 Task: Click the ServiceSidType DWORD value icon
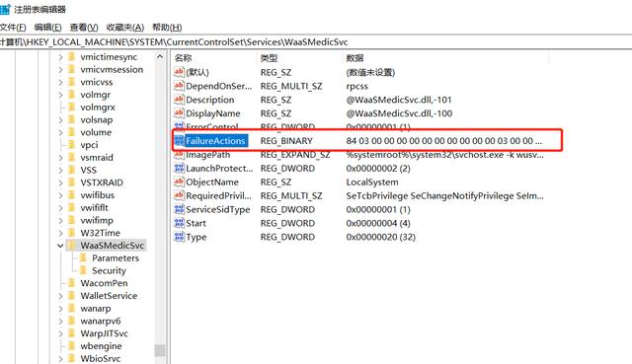point(179,209)
